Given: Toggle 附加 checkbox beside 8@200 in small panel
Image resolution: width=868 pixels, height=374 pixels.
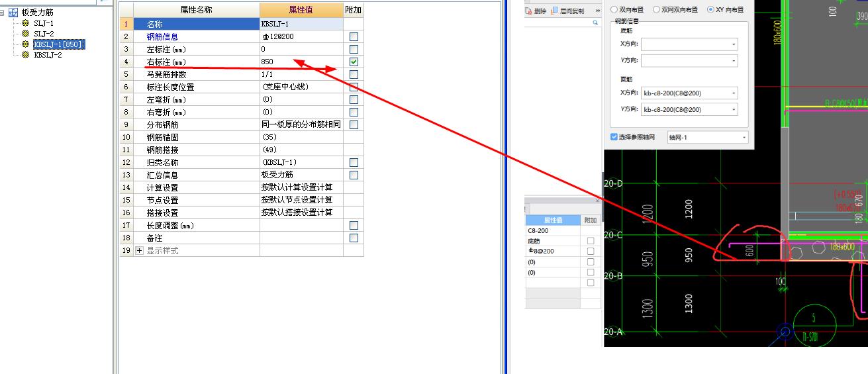Looking at the screenshot, I should point(591,252).
